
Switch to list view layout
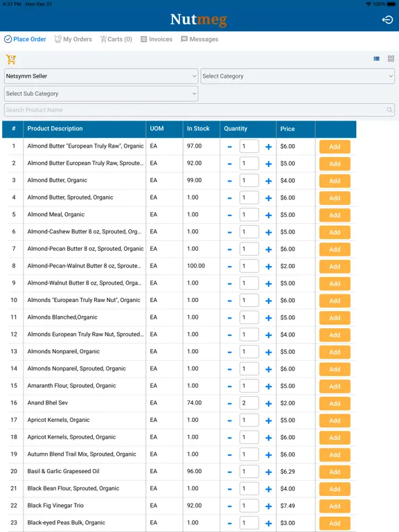pos(376,59)
